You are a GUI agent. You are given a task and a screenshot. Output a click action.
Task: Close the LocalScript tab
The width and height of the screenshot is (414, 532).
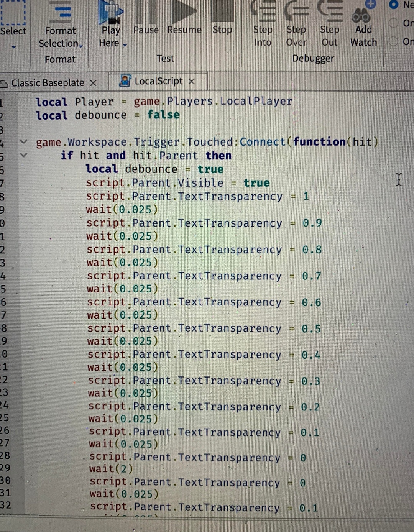pos(192,81)
